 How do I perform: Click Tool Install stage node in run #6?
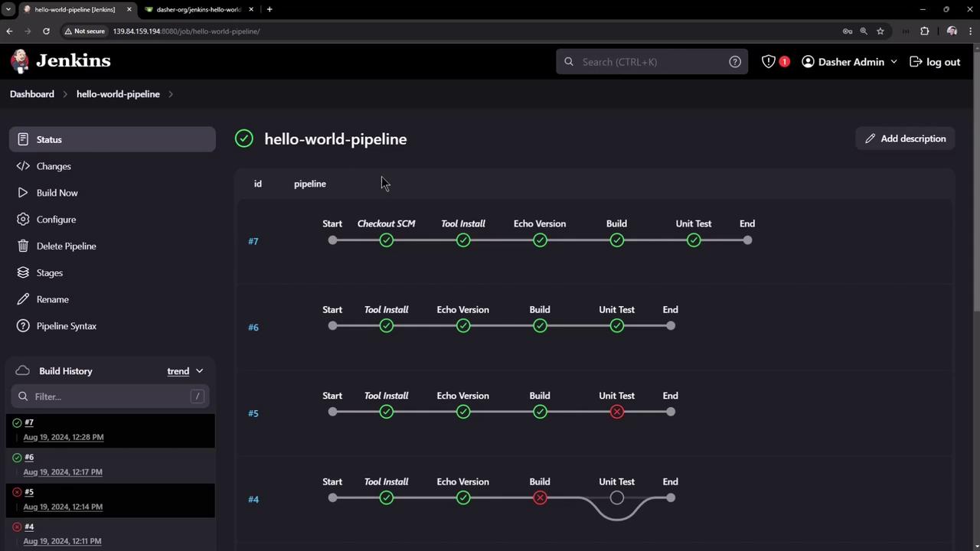pyautogui.click(x=387, y=326)
